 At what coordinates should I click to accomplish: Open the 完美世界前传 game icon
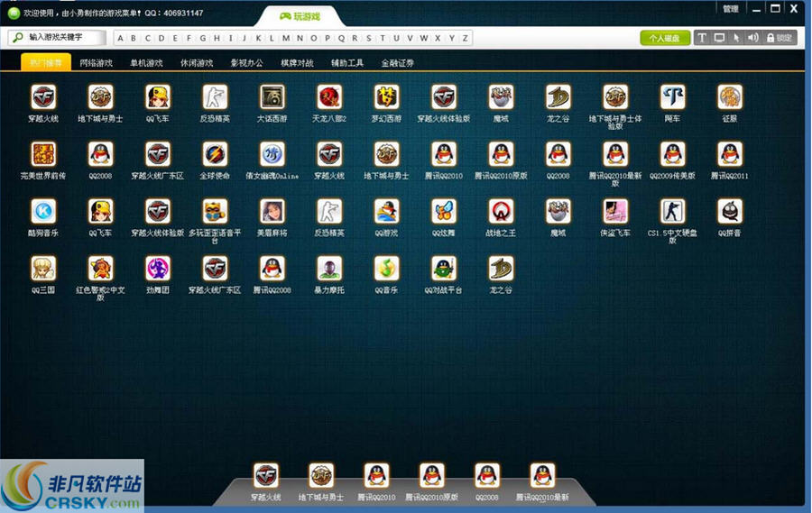tap(43, 154)
